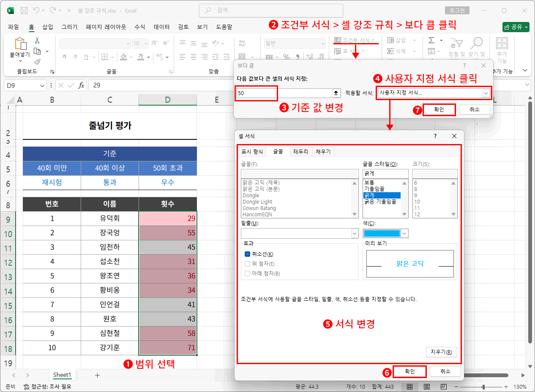The image size is (535, 392).
Task: Click the Redo arrow icon
Action: (x=53, y=10)
